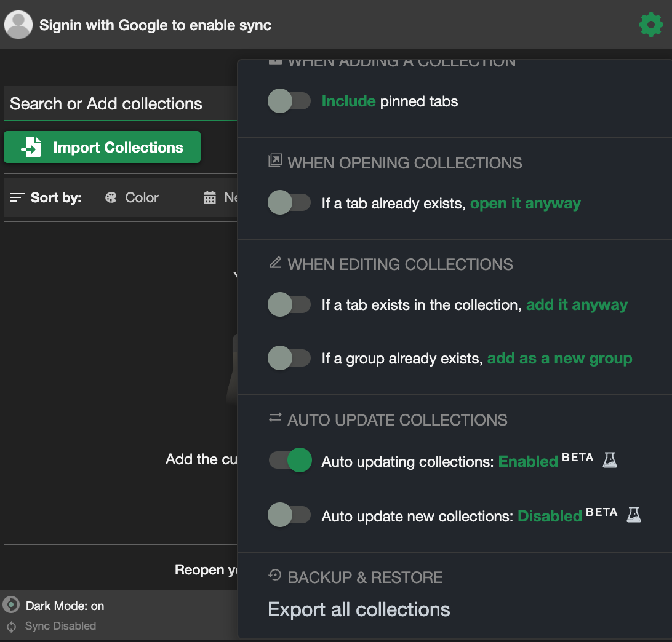Screen dimensions: 672x642
Task: Click the beta flask icon next to Enabled
Action: tap(610, 460)
